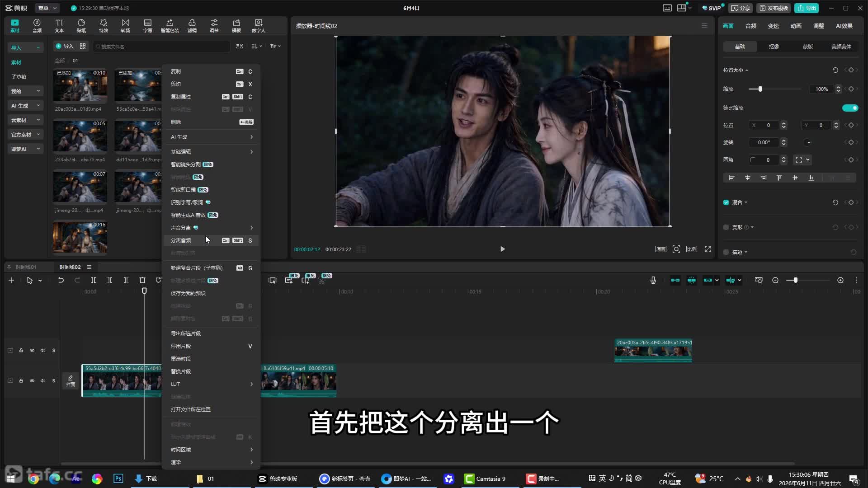Open the 转场 transitions tool
Viewport: 868px width, 488px height.
126,26
